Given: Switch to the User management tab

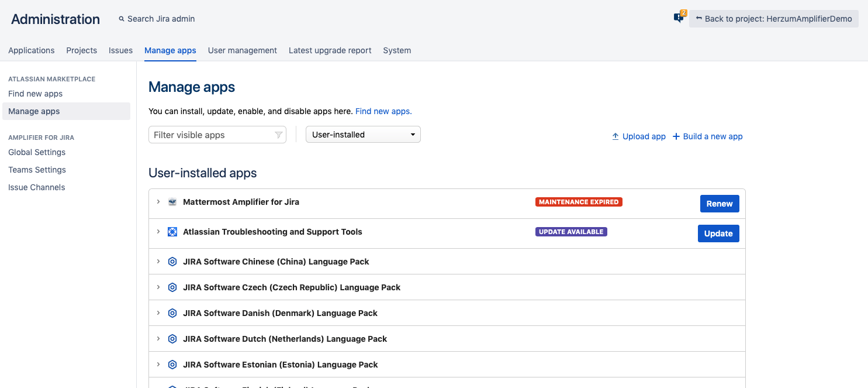Looking at the screenshot, I should point(242,50).
